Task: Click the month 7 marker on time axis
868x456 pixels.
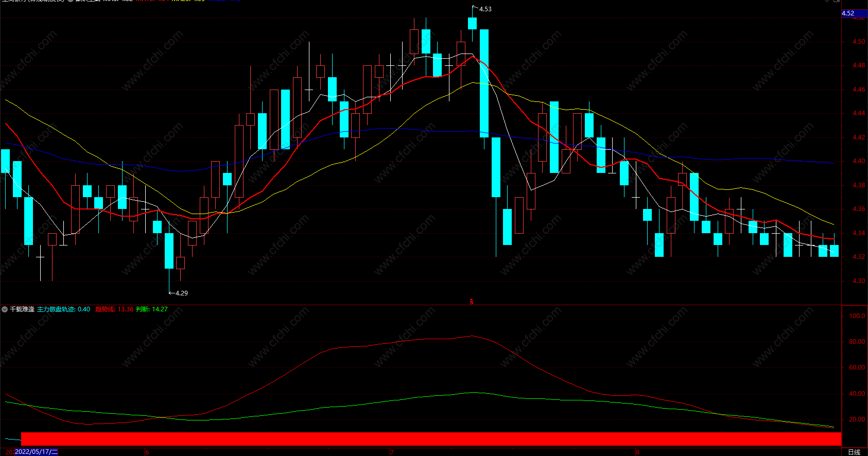Action: coord(392,452)
